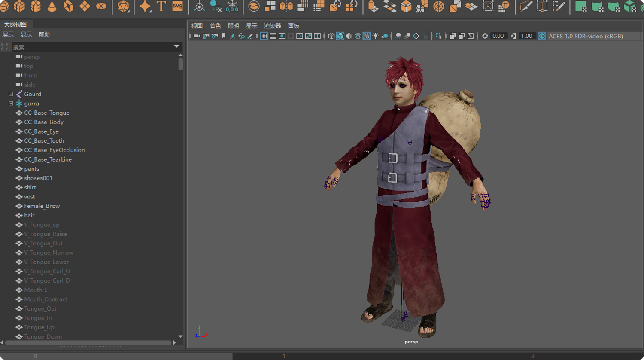Click the SVG import tool icon
The height and width of the screenshot is (360, 644).
[x=177, y=6]
